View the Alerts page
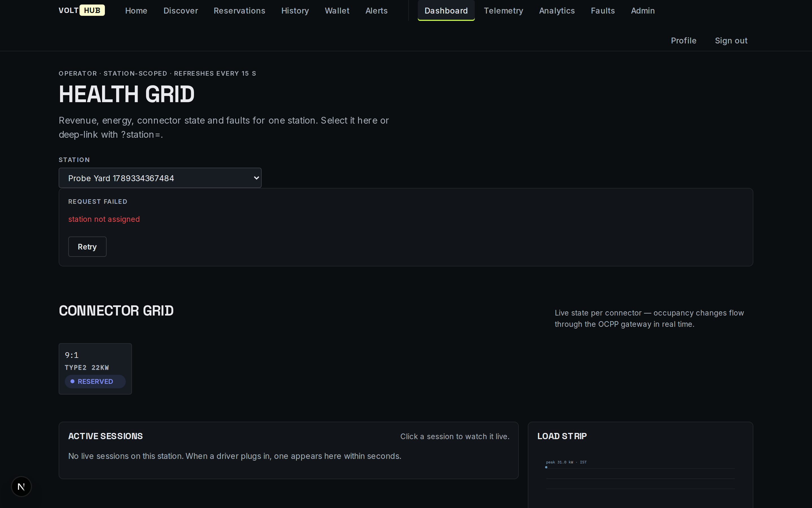Image resolution: width=812 pixels, height=508 pixels. click(x=376, y=11)
